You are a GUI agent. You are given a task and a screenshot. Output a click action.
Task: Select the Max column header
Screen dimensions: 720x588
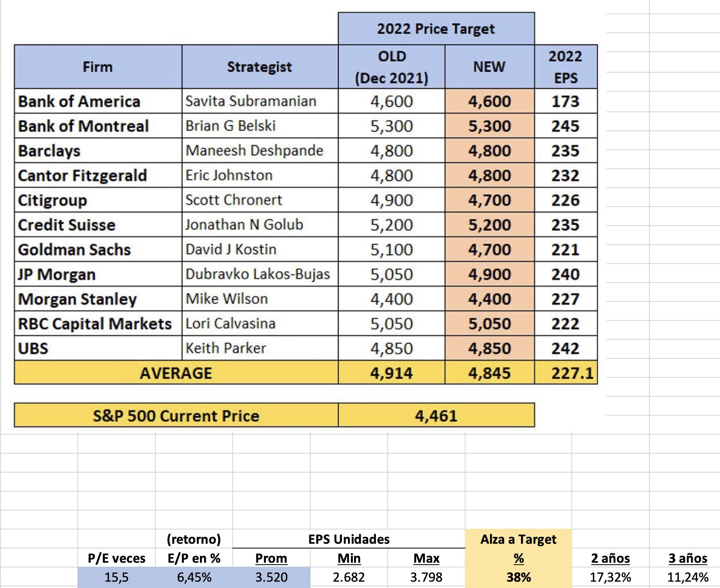click(x=426, y=558)
